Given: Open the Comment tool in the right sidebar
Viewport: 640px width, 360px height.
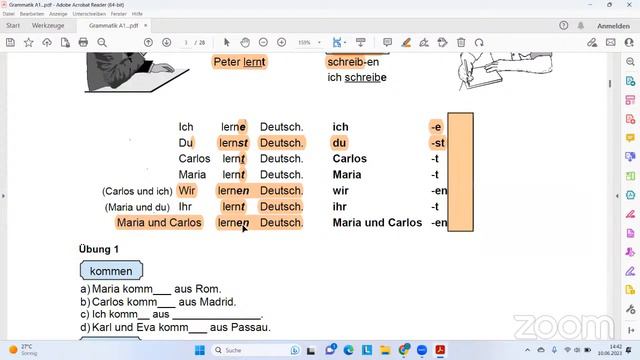Looking at the screenshot, I should (630, 138).
